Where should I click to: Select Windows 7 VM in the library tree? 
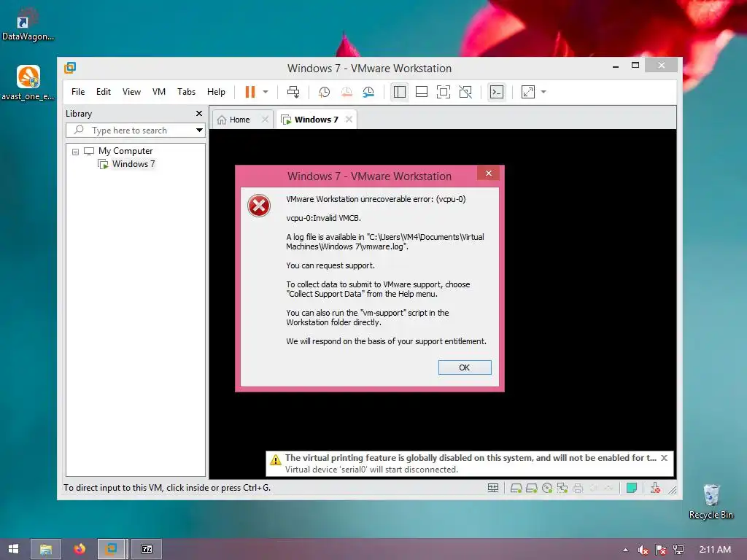[x=133, y=164]
